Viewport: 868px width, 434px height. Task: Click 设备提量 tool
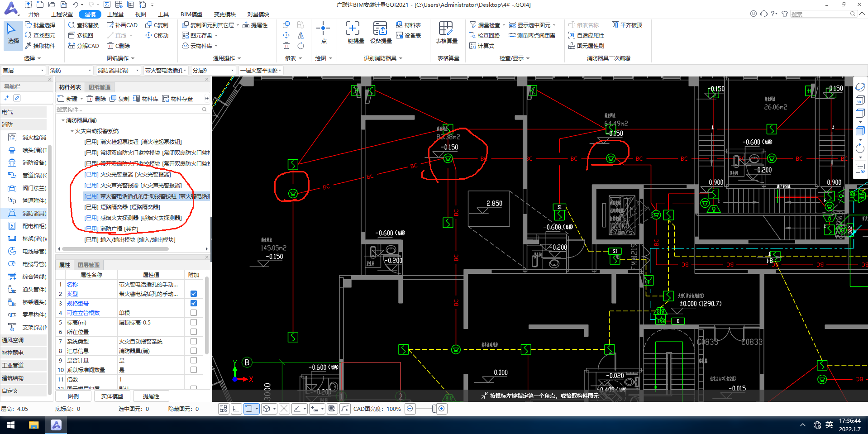pos(381,33)
